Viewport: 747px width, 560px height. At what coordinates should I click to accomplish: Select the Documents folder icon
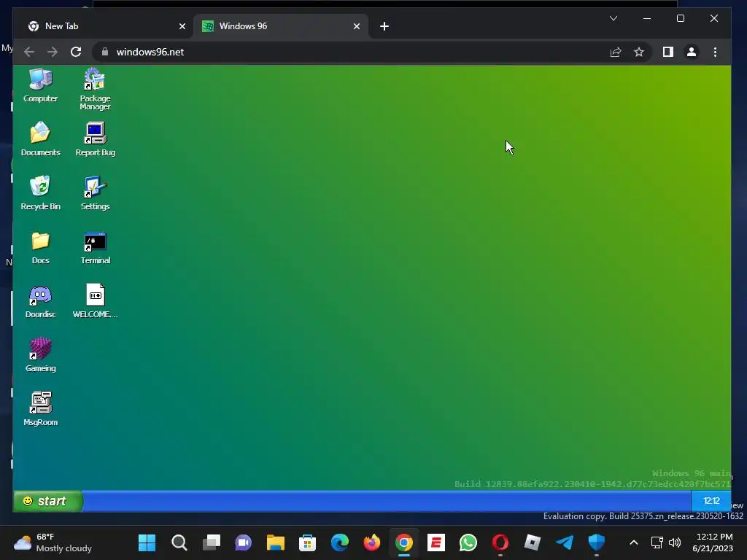click(x=41, y=139)
